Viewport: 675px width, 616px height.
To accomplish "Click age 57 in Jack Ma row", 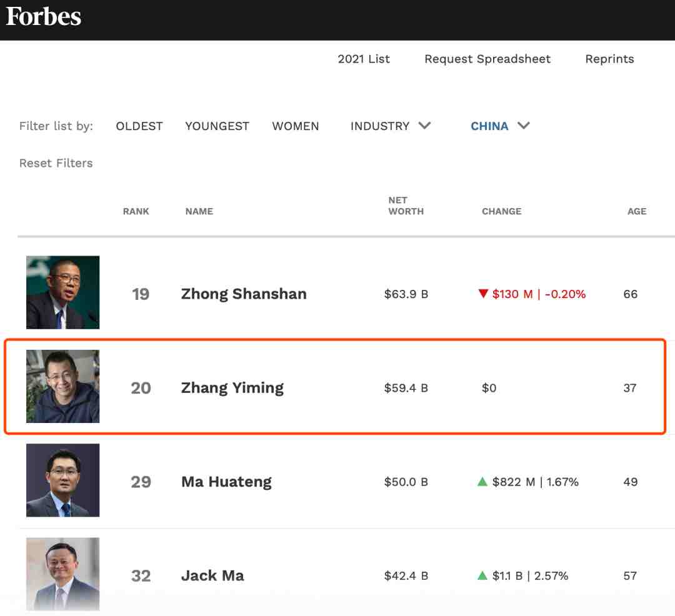I will [630, 575].
